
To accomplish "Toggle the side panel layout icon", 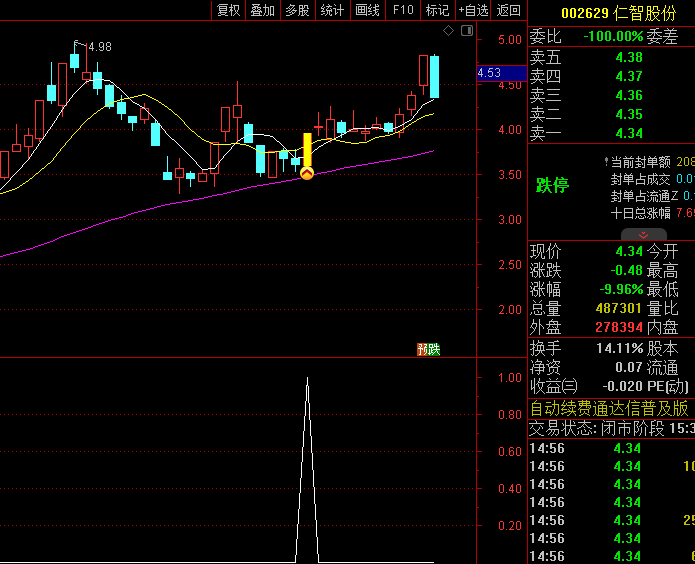I will point(467,31).
